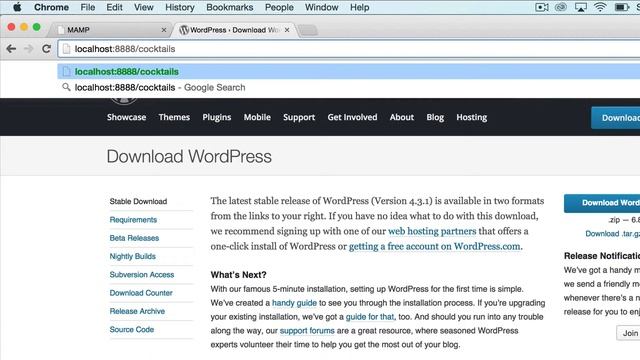Screen dimensions: 640x360
Task: Click the browser forward arrow
Action: [x=28, y=49]
